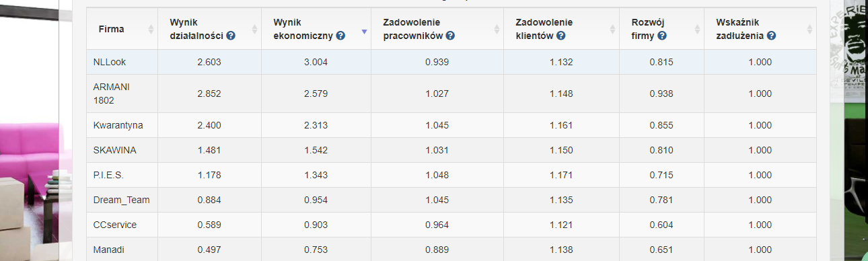Click the SKAWINA company row

click(x=451, y=150)
